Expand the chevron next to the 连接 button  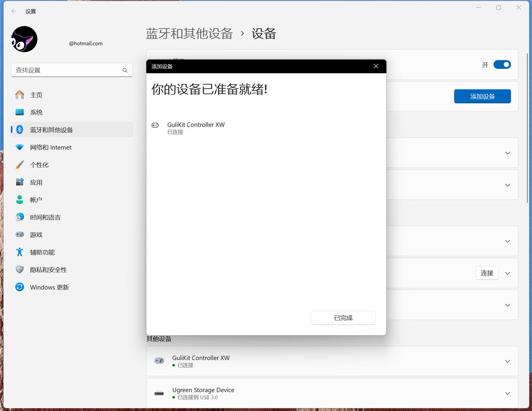click(507, 273)
